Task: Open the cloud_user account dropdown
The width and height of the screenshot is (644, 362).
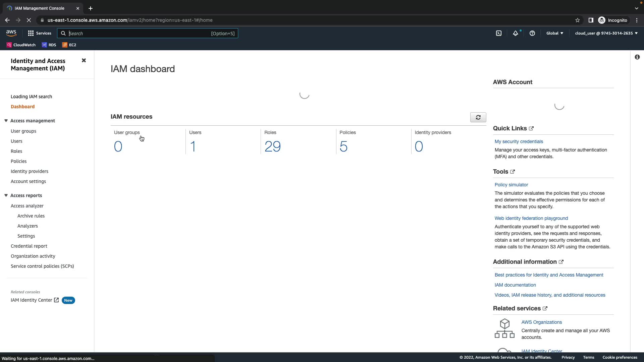Action: [x=606, y=33]
